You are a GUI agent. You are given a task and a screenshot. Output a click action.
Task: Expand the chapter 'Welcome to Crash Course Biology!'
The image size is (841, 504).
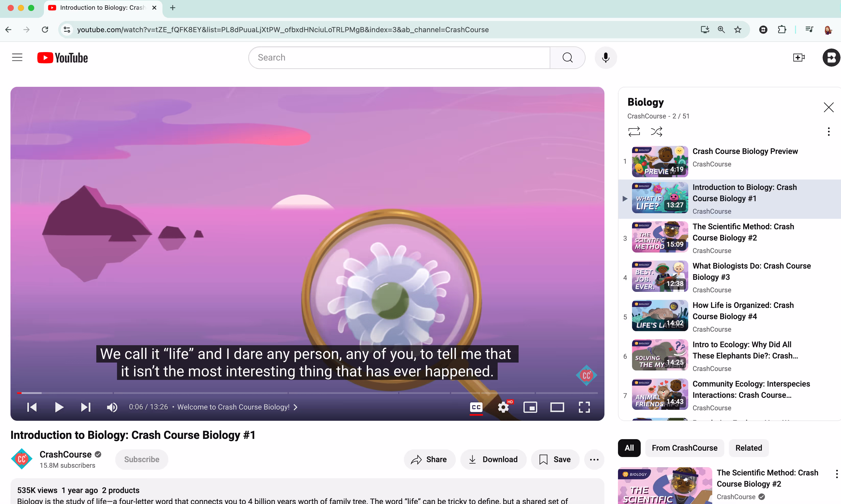click(x=295, y=407)
